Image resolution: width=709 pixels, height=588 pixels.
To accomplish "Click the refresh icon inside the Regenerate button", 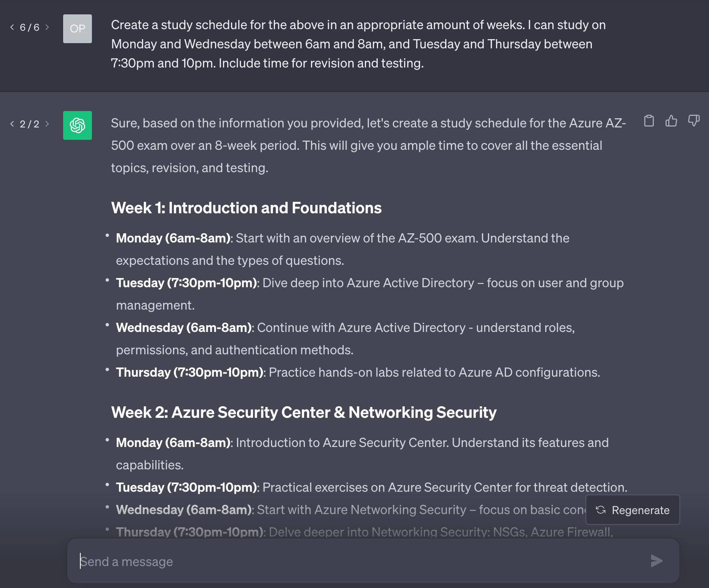I will (601, 510).
